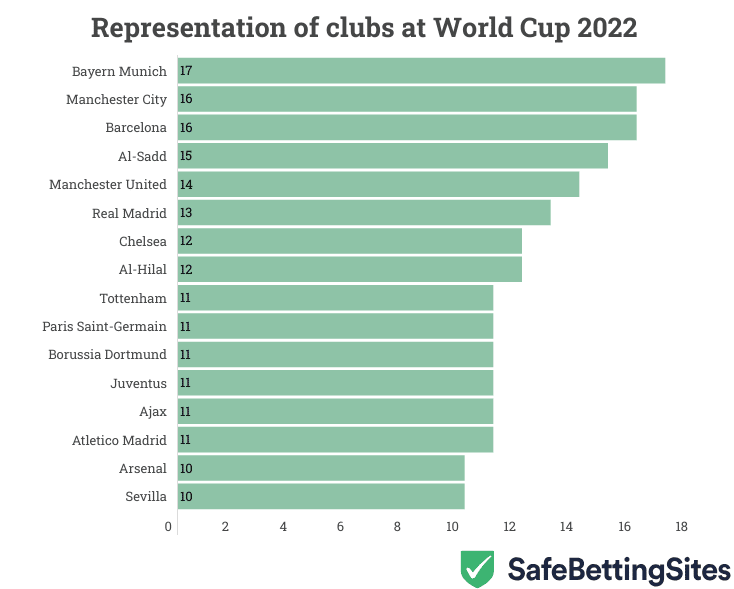Click the Bayern Munich bar
Viewport: 734px width, 589px height.
click(x=421, y=71)
